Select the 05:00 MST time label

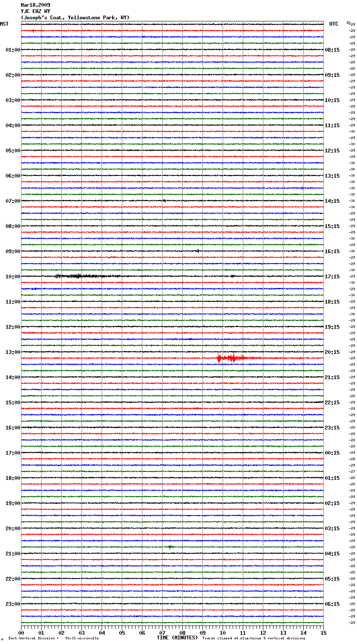click(13, 151)
